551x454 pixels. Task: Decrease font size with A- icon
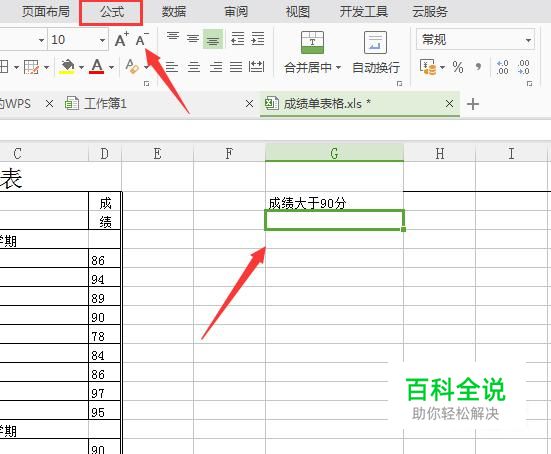coord(142,39)
